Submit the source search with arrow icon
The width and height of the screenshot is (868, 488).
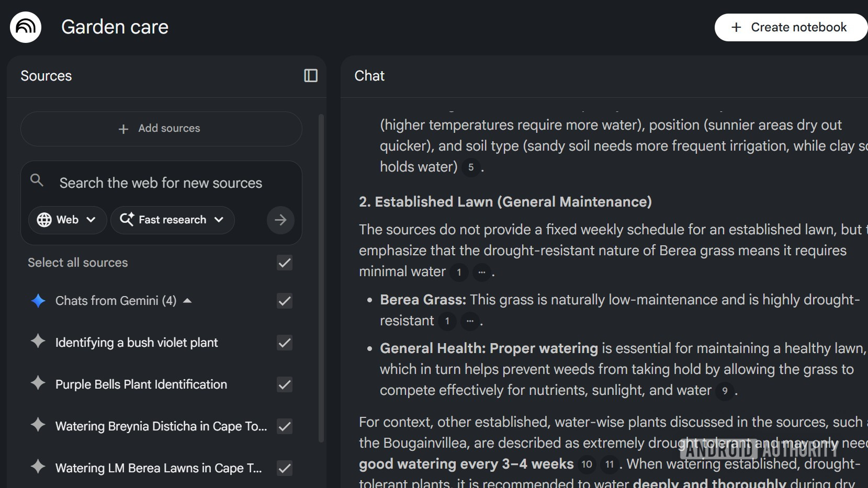280,220
